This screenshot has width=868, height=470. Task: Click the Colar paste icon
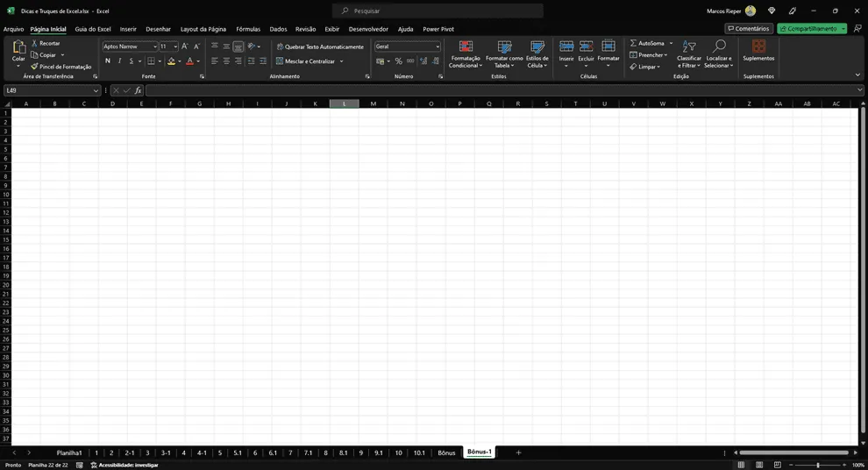[x=18, y=47]
